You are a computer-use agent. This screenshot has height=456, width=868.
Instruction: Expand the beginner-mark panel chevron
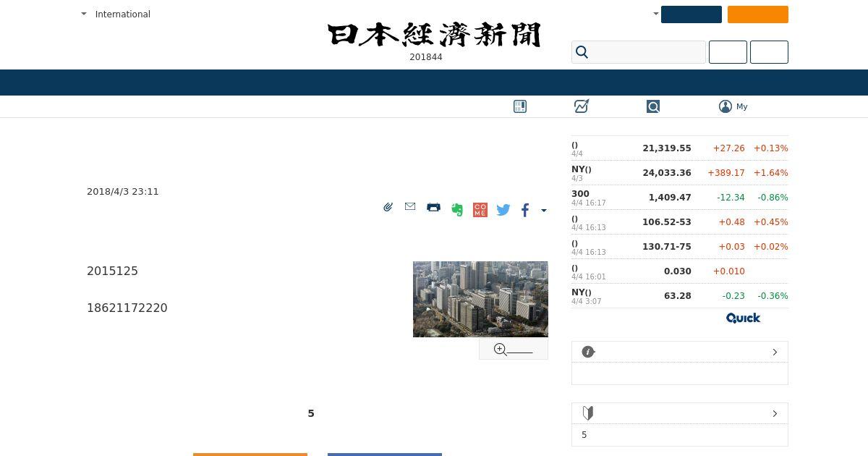click(x=775, y=413)
